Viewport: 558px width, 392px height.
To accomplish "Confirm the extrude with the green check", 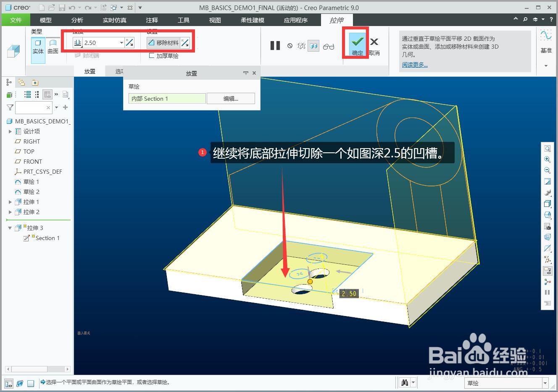I will (x=357, y=44).
